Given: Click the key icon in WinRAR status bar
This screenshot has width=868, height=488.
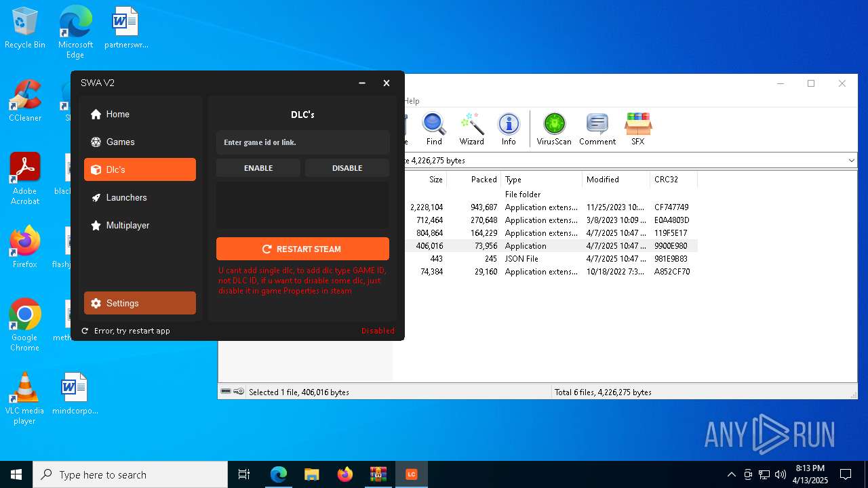Looking at the screenshot, I should coord(239,392).
